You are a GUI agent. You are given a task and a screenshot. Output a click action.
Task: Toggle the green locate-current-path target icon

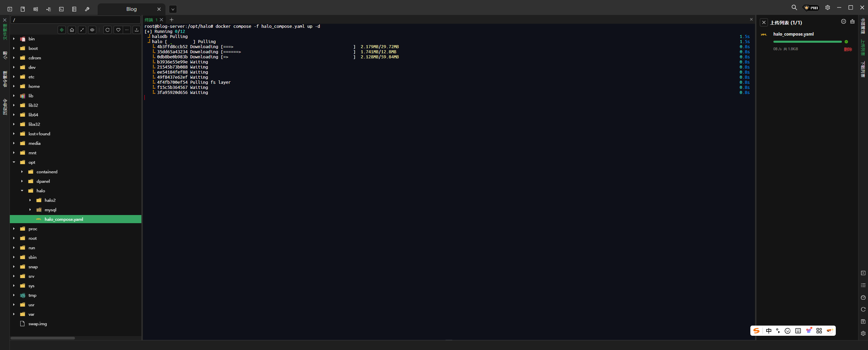click(x=62, y=30)
